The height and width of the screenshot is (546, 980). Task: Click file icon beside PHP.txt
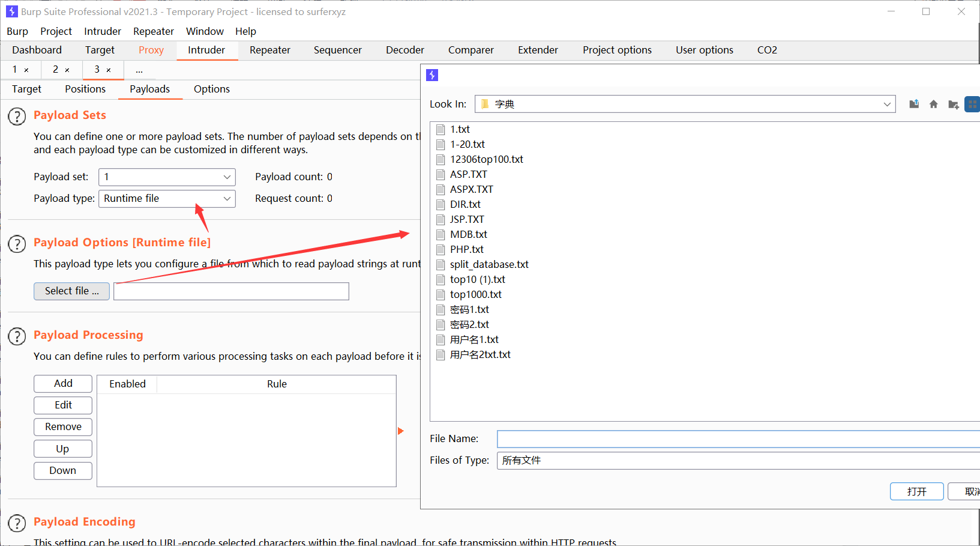point(440,249)
